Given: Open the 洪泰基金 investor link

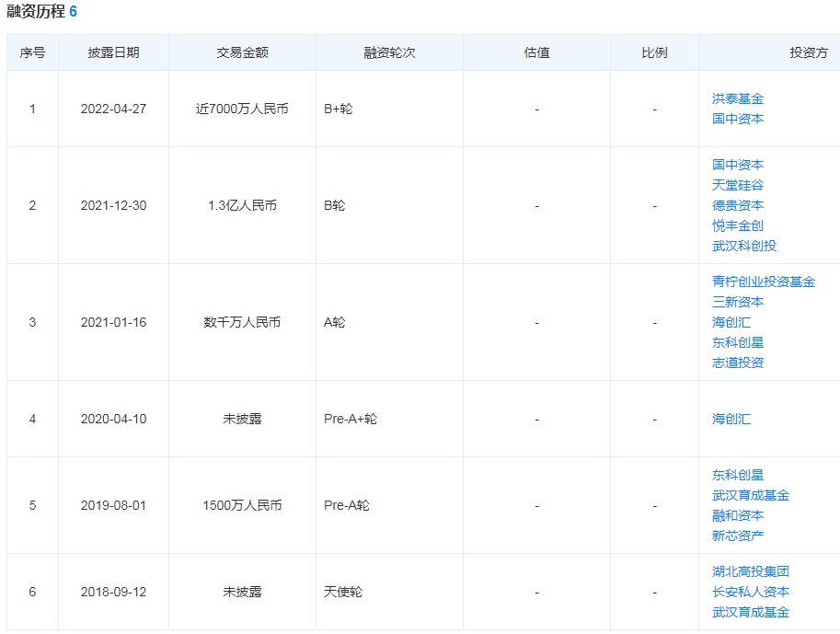Looking at the screenshot, I should pyautogui.click(x=737, y=98).
